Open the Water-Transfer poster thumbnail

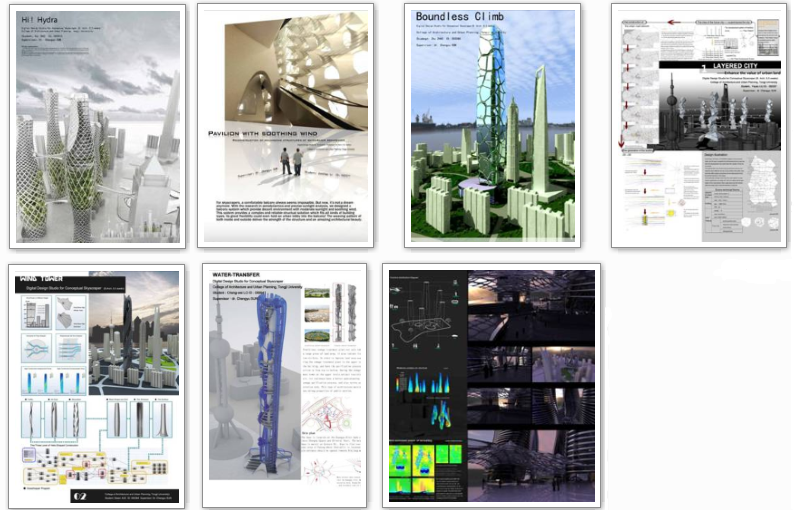click(285, 385)
